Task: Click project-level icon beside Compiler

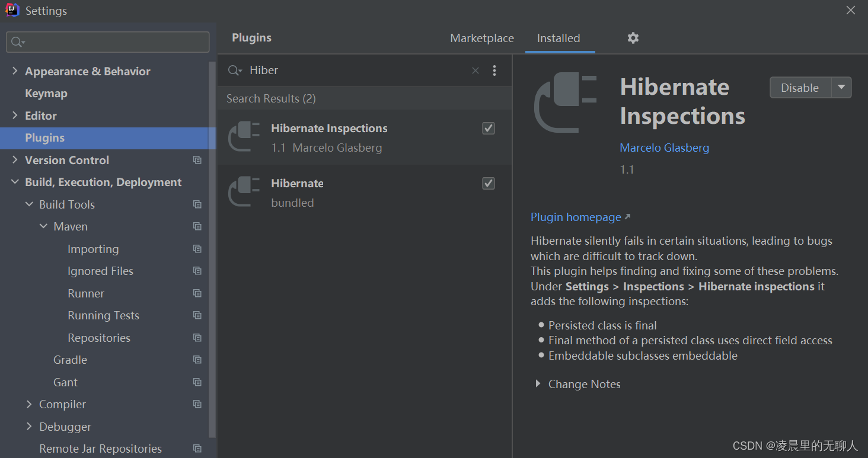Action: (x=197, y=404)
